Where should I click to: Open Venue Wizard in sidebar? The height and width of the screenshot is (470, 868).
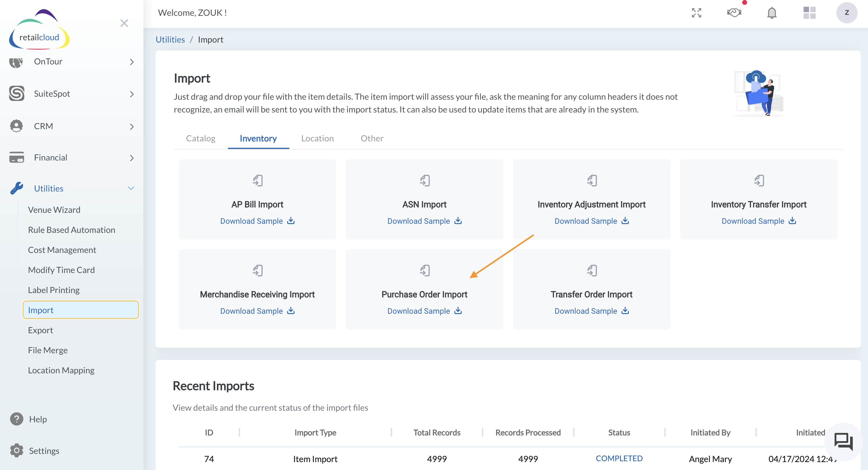[x=54, y=210]
